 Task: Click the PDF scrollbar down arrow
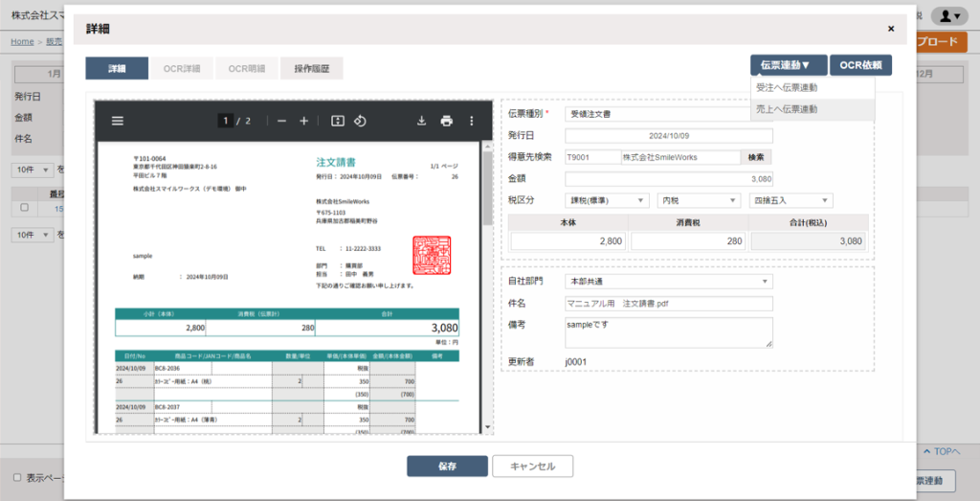pyautogui.click(x=487, y=428)
